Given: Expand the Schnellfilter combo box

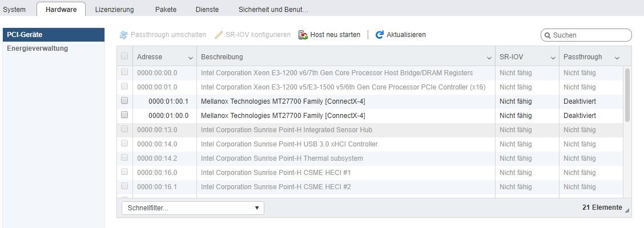Looking at the screenshot, I should click(x=193, y=208).
